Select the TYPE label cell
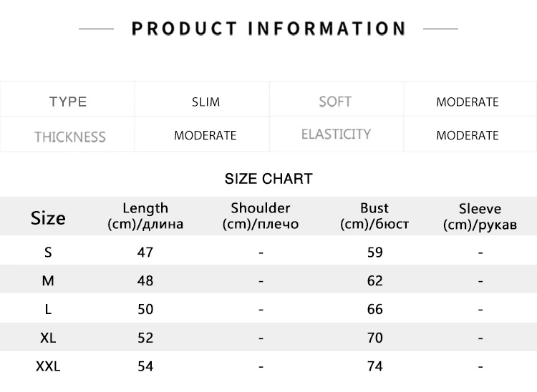Image resolution: width=537 pixels, height=392 pixels. [68, 102]
